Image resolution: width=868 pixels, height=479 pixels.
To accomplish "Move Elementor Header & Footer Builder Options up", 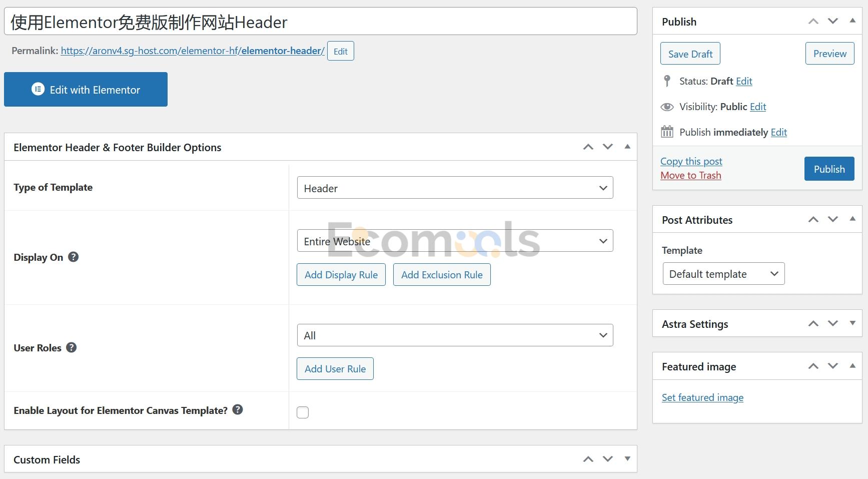I will click(588, 147).
